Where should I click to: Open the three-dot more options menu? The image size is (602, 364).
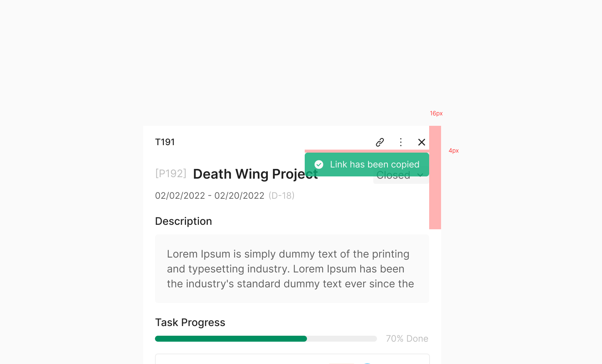pyautogui.click(x=401, y=142)
